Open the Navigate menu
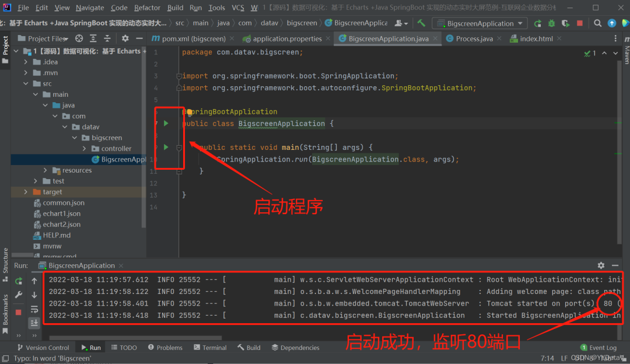This screenshot has height=364, width=630. [x=90, y=8]
